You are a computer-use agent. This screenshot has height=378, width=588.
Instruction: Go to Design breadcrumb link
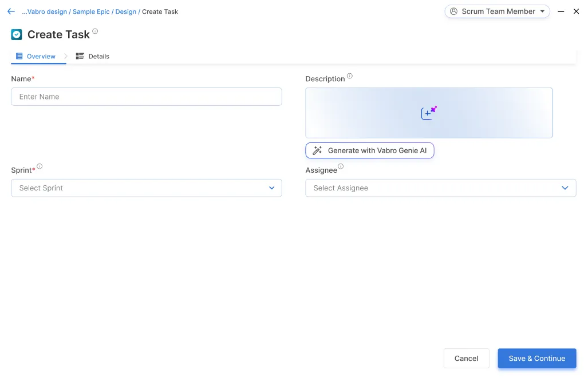[x=125, y=11]
